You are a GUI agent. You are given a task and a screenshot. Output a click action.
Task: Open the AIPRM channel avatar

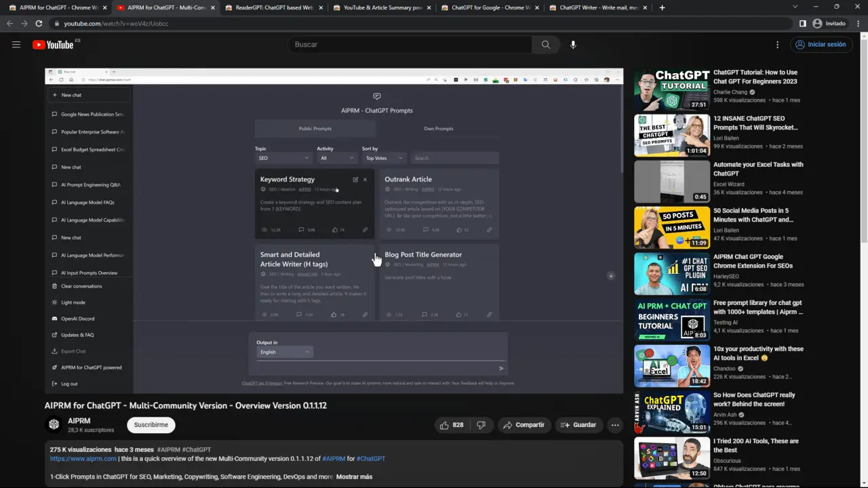click(x=54, y=425)
